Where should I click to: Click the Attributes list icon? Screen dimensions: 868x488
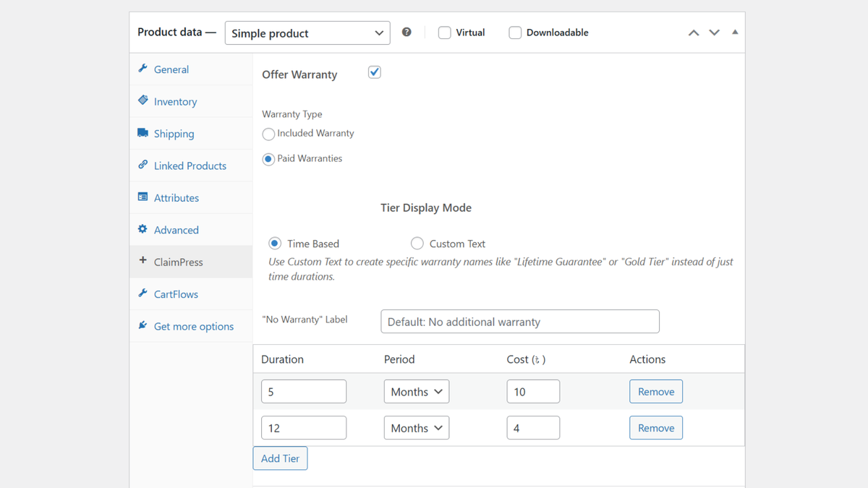pos(142,197)
